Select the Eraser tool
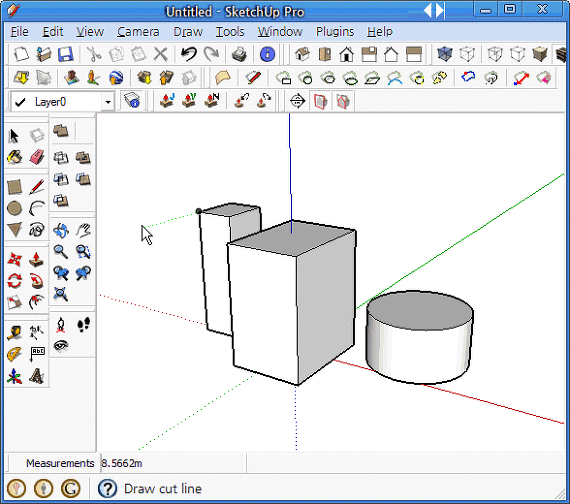This screenshot has width=570, height=504. tap(37, 157)
